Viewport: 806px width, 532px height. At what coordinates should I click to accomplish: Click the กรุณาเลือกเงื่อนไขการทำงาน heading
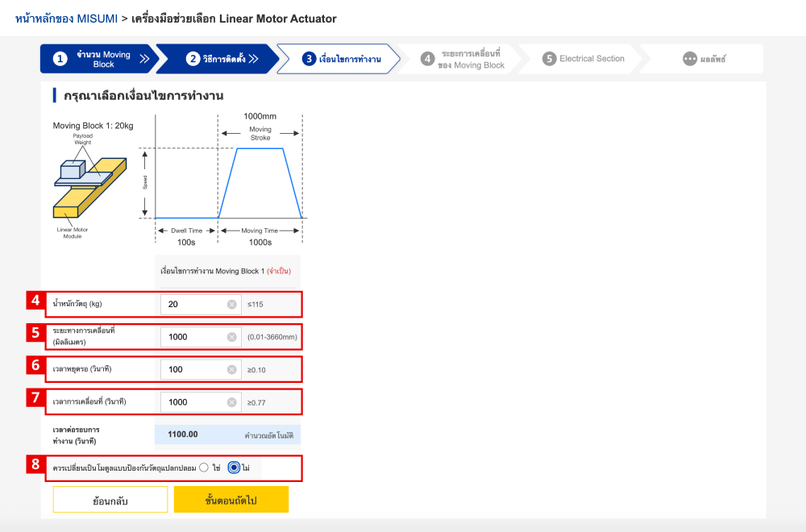[x=143, y=96]
